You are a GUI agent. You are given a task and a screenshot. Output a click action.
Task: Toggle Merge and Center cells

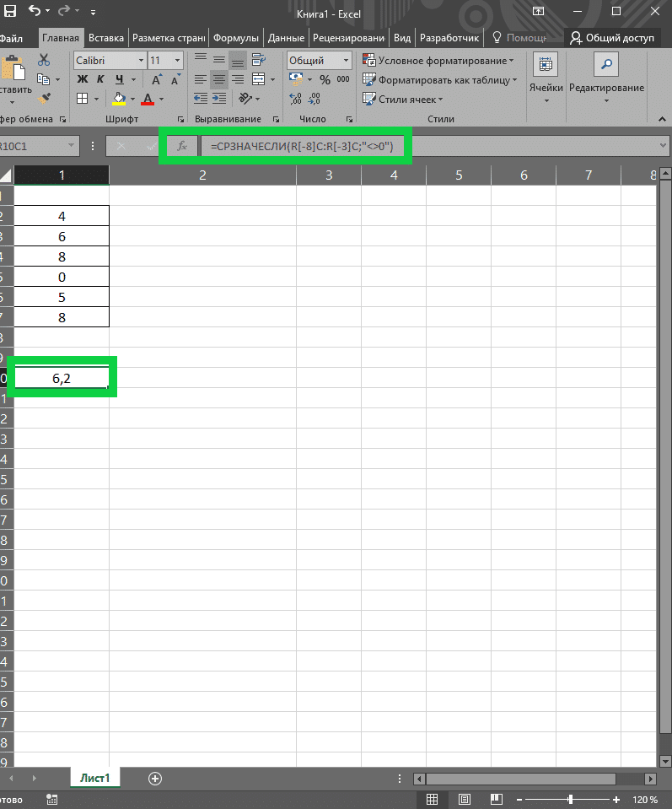click(258, 79)
